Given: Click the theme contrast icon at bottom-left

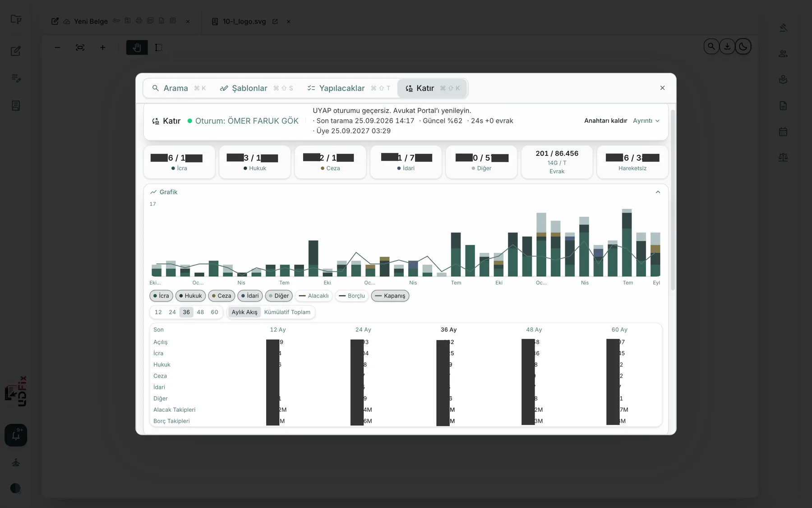Looking at the screenshot, I should 15,488.
